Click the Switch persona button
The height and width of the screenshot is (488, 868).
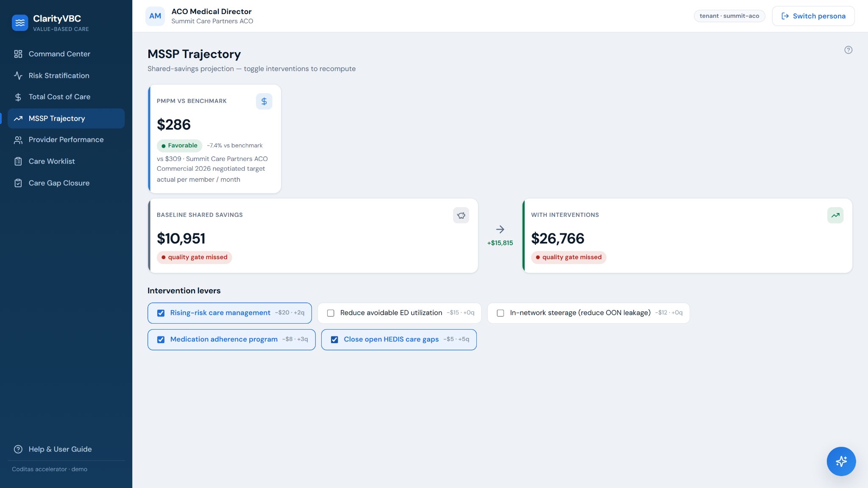(813, 16)
